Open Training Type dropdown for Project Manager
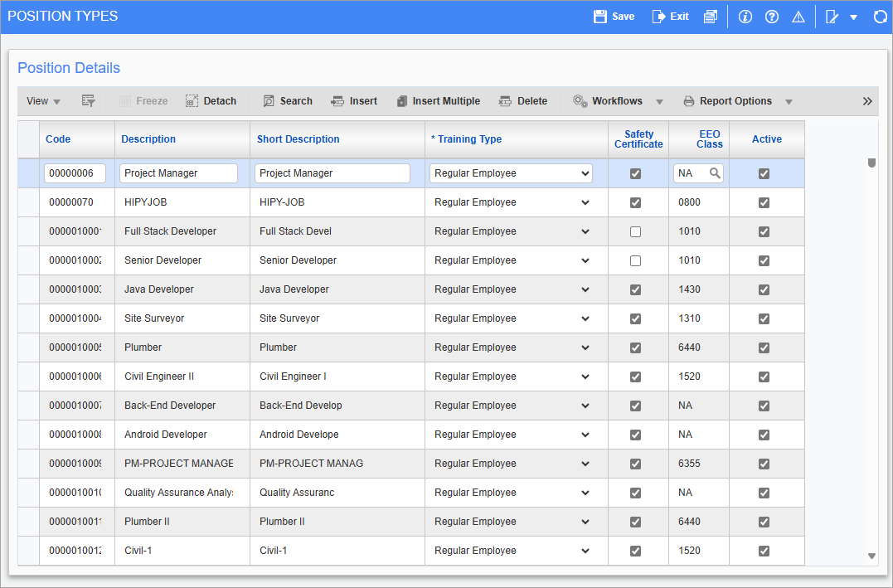 click(511, 173)
